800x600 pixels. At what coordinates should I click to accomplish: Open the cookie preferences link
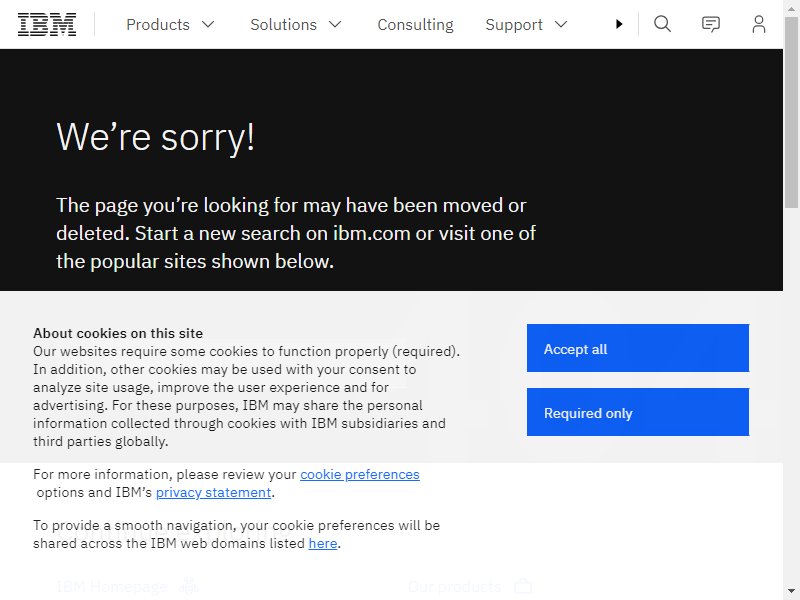pos(360,474)
